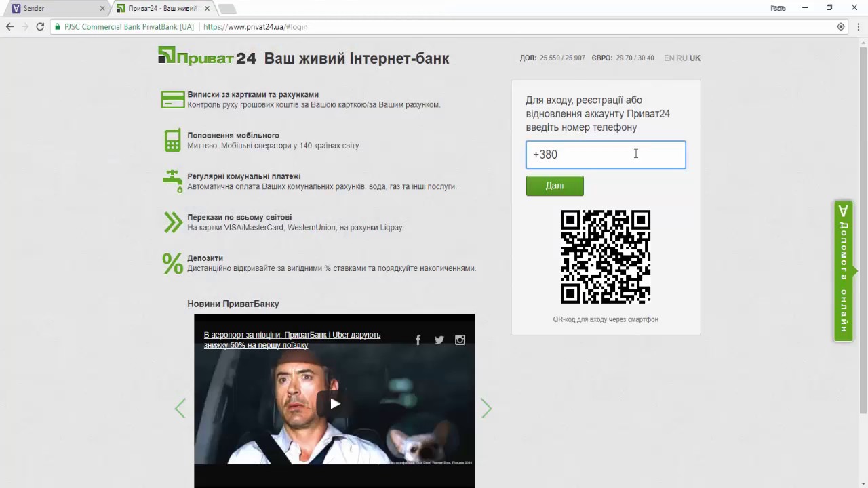
Task: Open the Chrome menu (three dots)
Action: point(857,27)
